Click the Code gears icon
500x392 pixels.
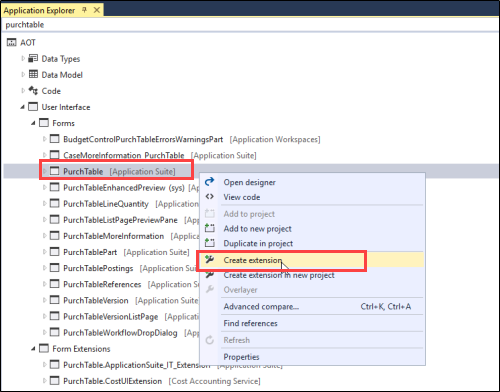[x=33, y=90]
